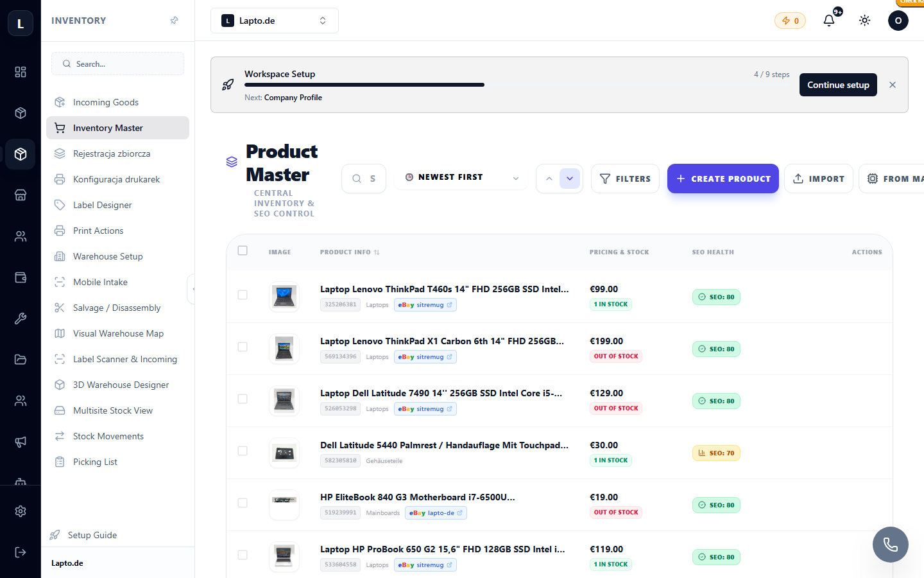
Task: Click the Create Product button
Action: (x=723, y=179)
